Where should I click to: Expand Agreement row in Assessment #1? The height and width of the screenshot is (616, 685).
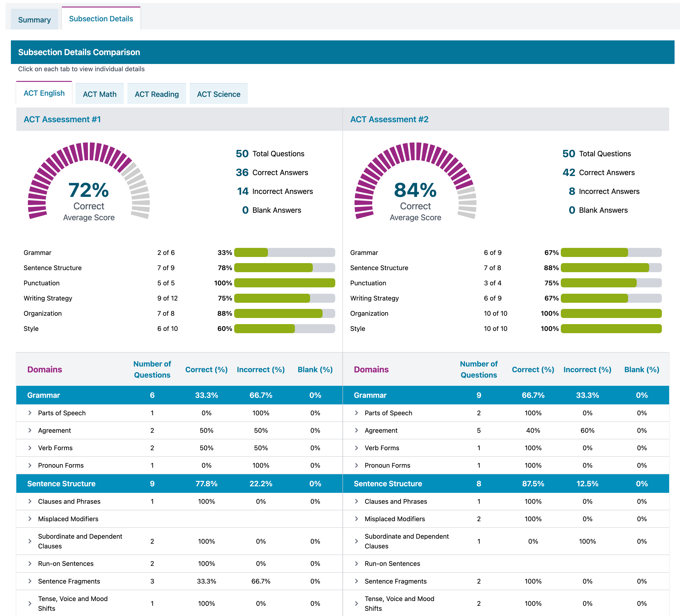pos(30,430)
